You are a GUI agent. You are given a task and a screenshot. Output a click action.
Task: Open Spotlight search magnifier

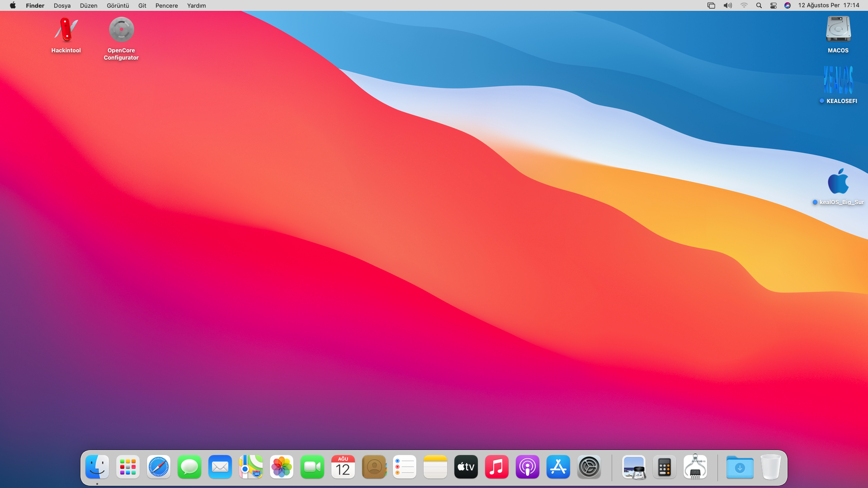(x=759, y=5)
